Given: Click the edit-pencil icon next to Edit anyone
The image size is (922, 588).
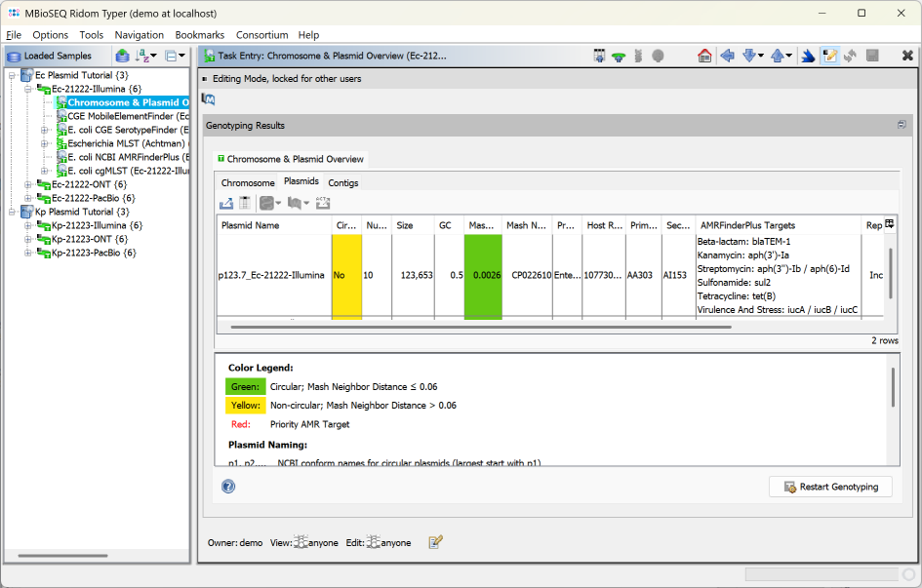Looking at the screenshot, I should pos(435,541).
